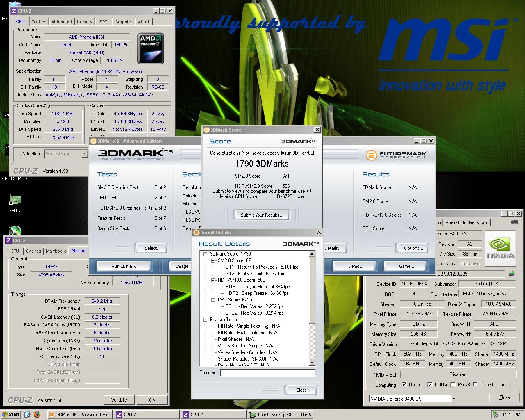Switch to the Caches tab in top CPU-Z
This screenshot has width=525, height=420.
tap(39, 22)
